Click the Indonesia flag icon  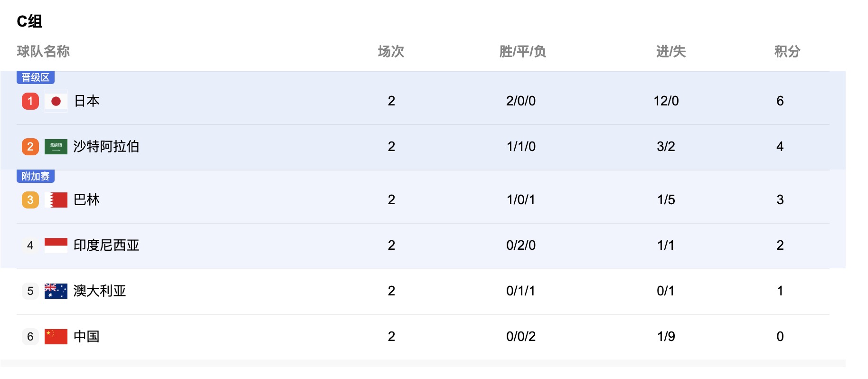click(56, 246)
